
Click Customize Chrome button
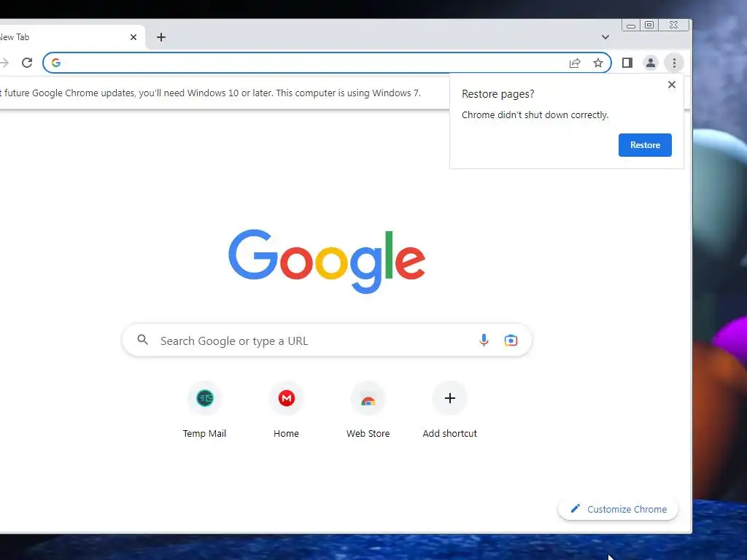click(x=618, y=509)
